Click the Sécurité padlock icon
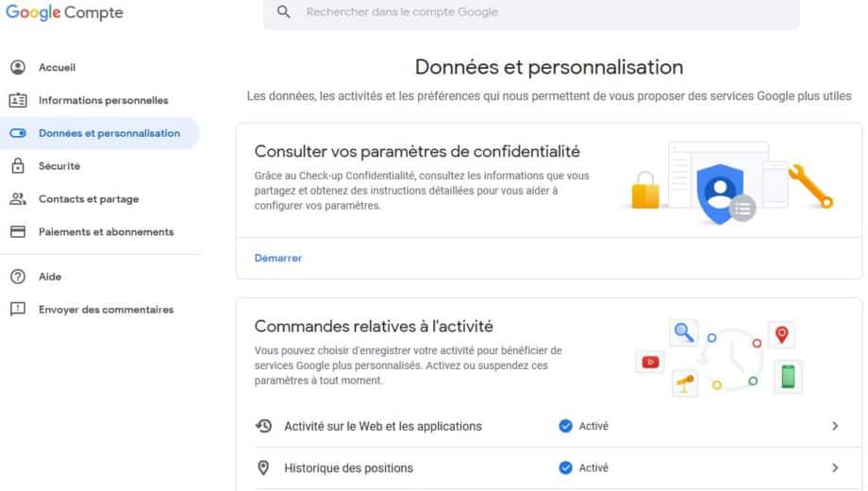The height and width of the screenshot is (491, 868). tap(18, 165)
